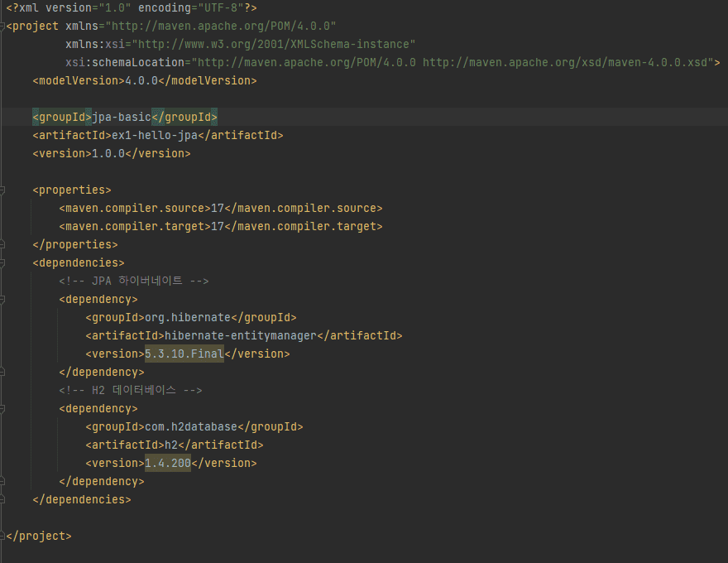The width and height of the screenshot is (728, 563).
Task: Click fold marker at closing dependencies tag
Action: (x=2, y=500)
